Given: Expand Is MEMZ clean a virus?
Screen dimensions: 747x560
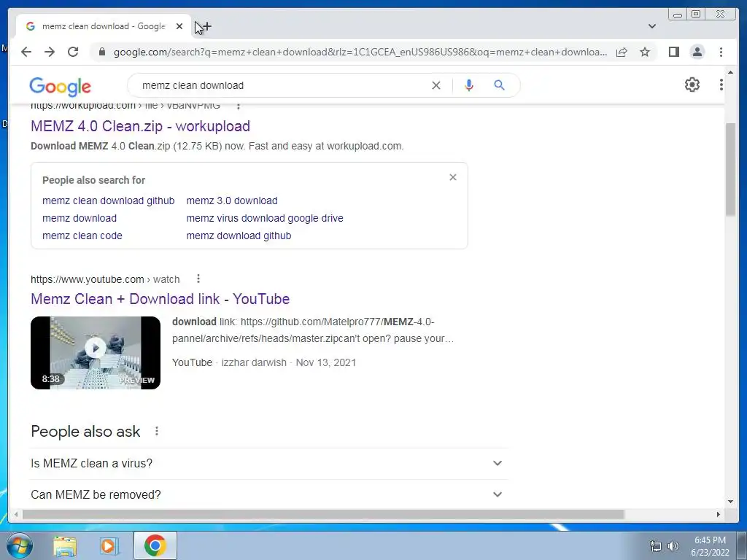Looking at the screenshot, I should (x=267, y=463).
